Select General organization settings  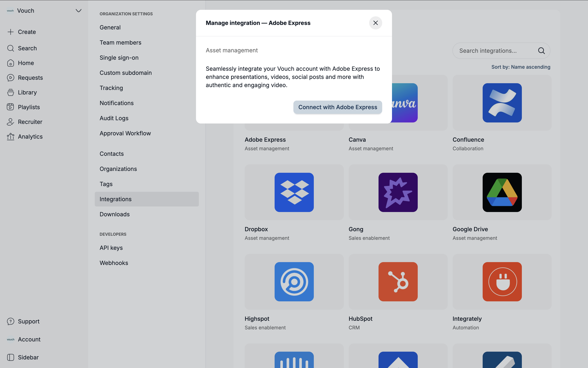point(147,27)
